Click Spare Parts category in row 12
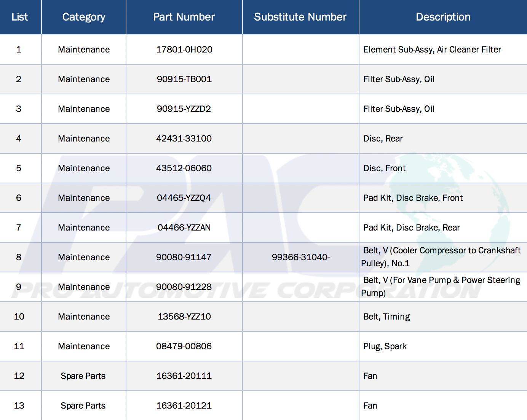 [x=83, y=376]
